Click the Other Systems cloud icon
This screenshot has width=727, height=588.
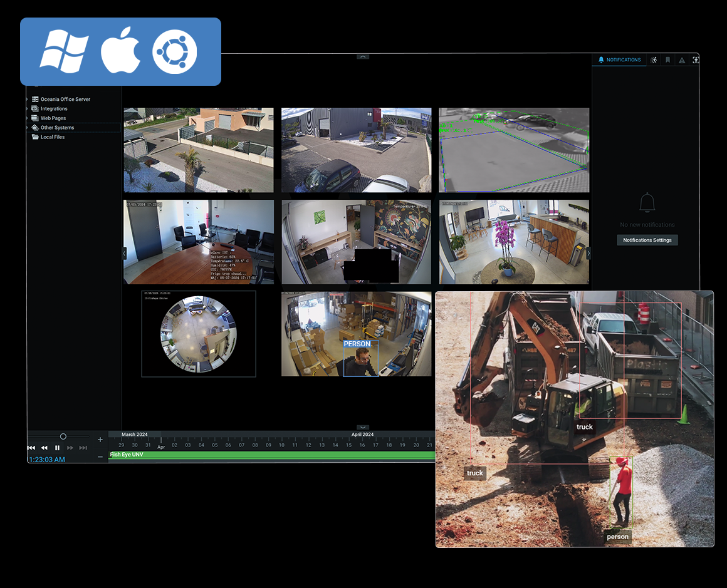(34, 127)
